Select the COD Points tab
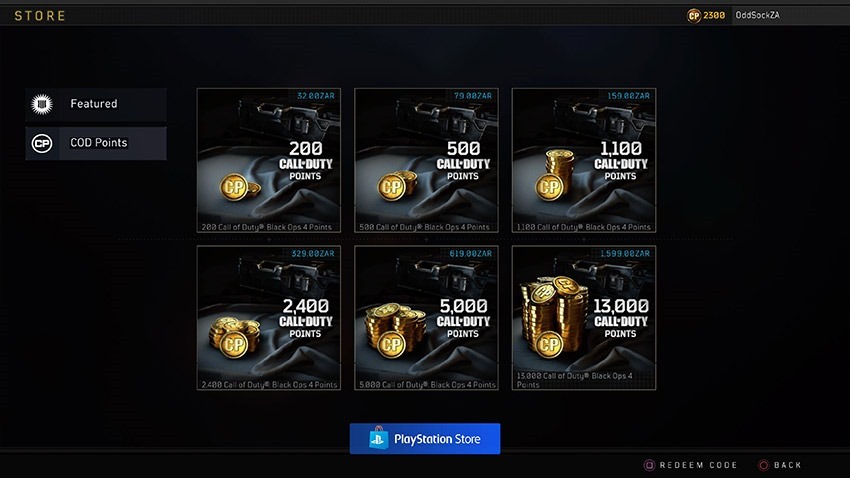850x478 pixels. (x=96, y=143)
